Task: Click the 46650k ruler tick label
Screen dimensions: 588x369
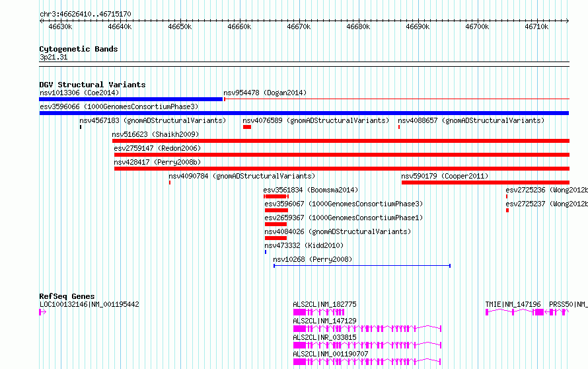Action: tap(180, 27)
